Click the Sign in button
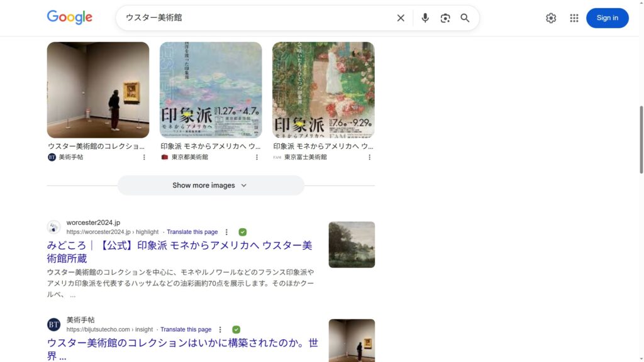 point(607,18)
